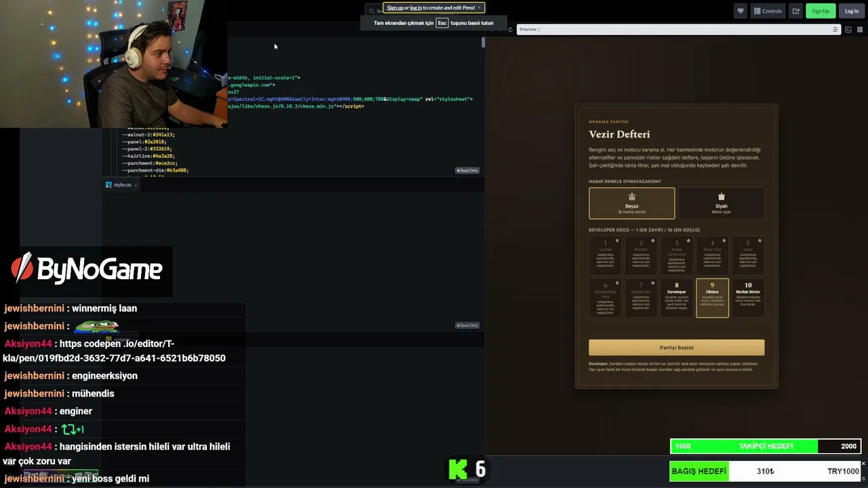The width and height of the screenshot is (868, 488).
Task: Select locked difficulty level 3 card
Action: point(676,256)
